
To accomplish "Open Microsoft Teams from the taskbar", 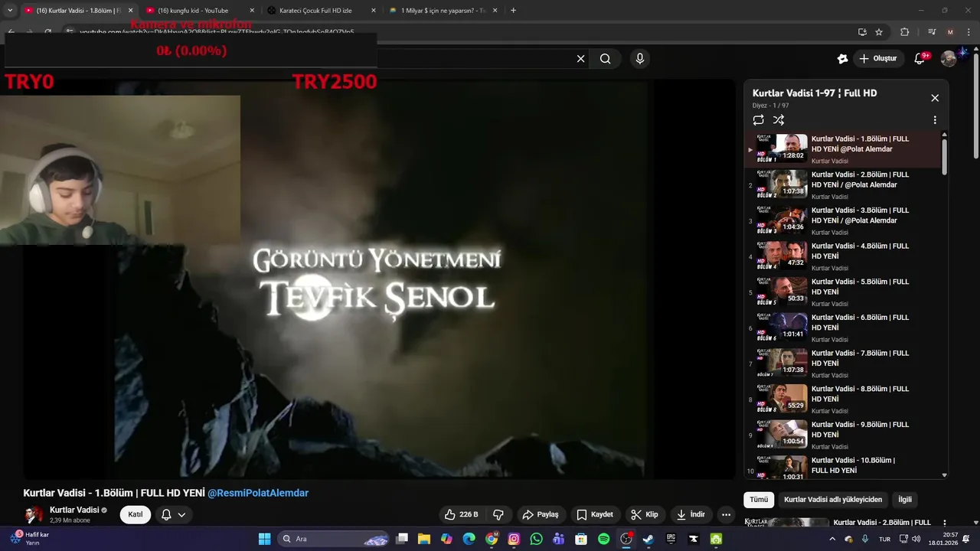I will point(558,539).
